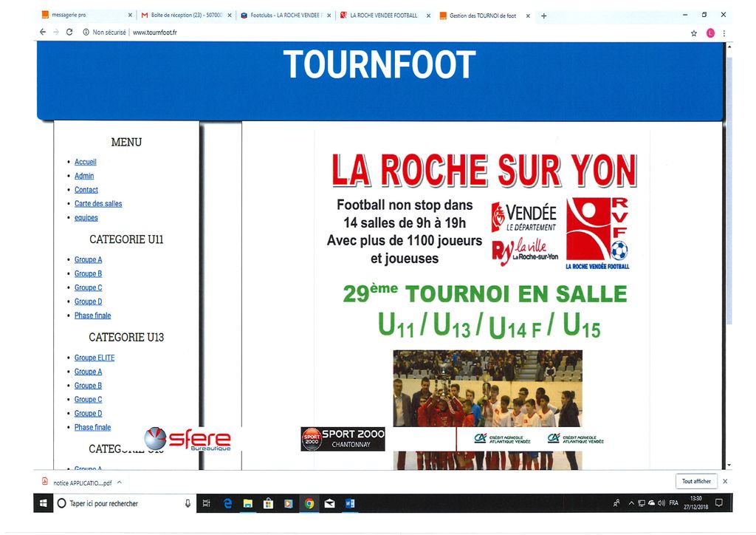
Task: Switch to the Boîte de réception Gmail tab
Action: (185, 16)
